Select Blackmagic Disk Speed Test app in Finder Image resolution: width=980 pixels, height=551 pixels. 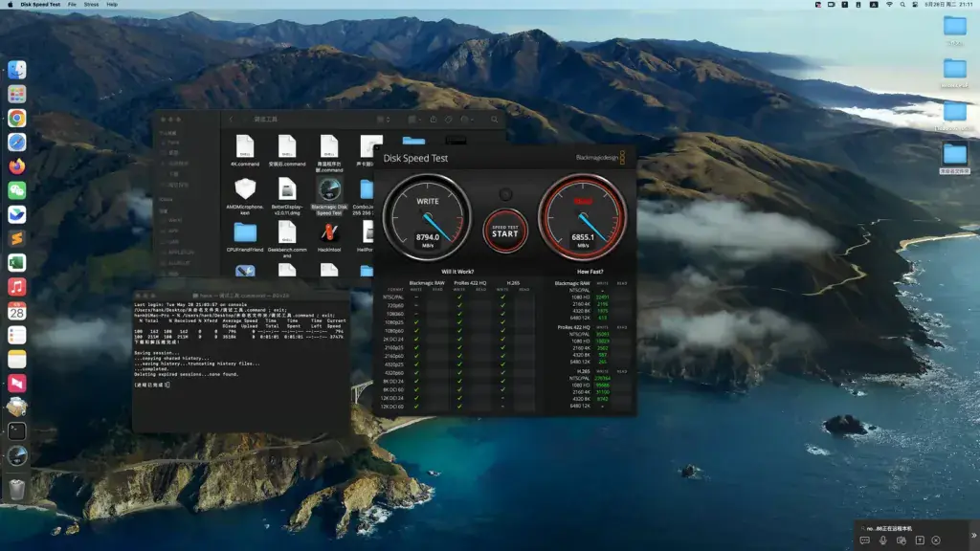tap(329, 197)
